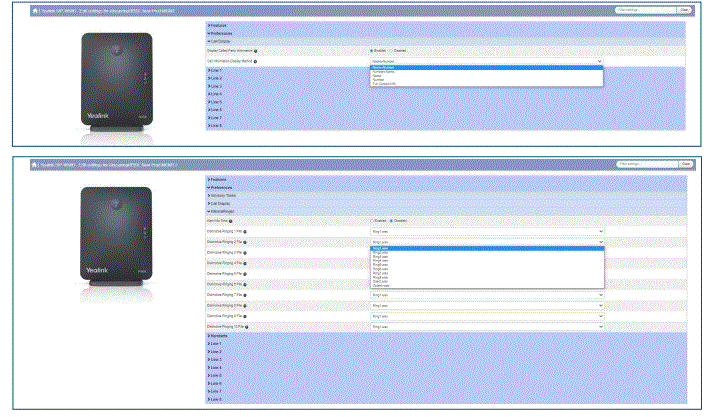This screenshot has height=417, width=712.
Task: Open the info icon beside Call Information Display Method
Action: 255,61
